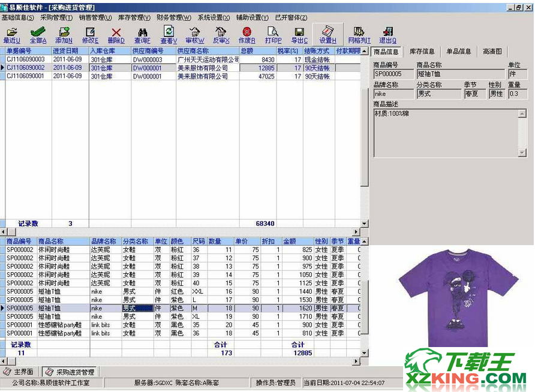Export data with 导出C disk icon
Screen dimensions: 535x392
tap(299, 35)
